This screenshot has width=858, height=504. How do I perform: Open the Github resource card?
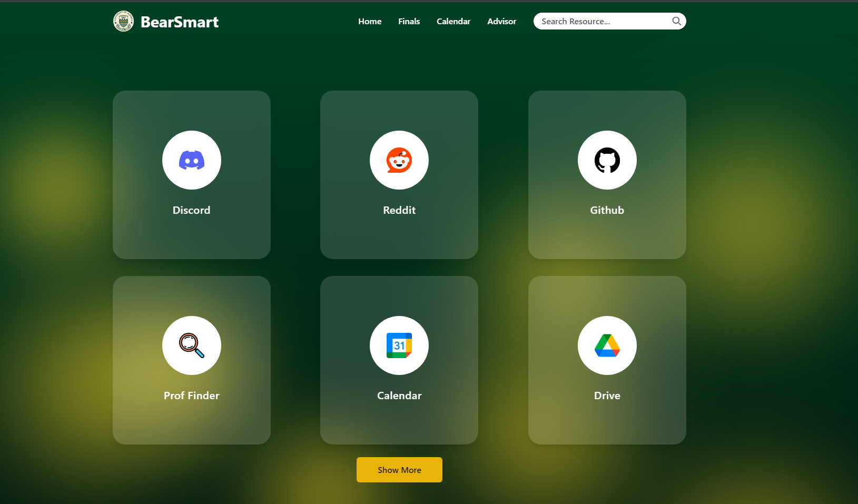pyautogui.click(x=607, y=237)
